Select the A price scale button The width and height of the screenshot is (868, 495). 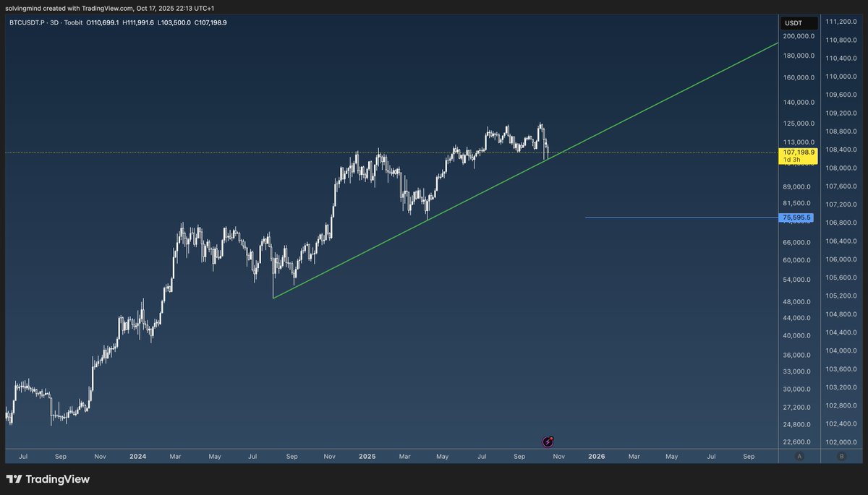pyautogui.click(x=800, y=456)
